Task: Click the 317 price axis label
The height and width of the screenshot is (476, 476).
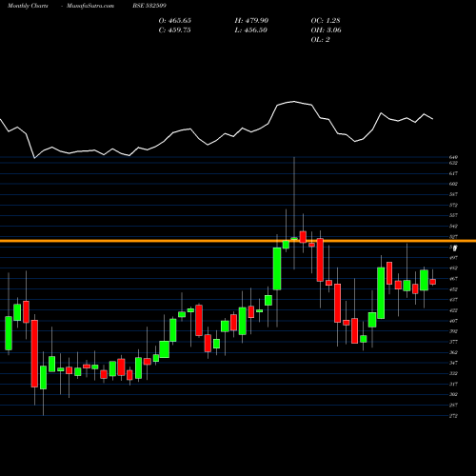Action: click(453, 384)
